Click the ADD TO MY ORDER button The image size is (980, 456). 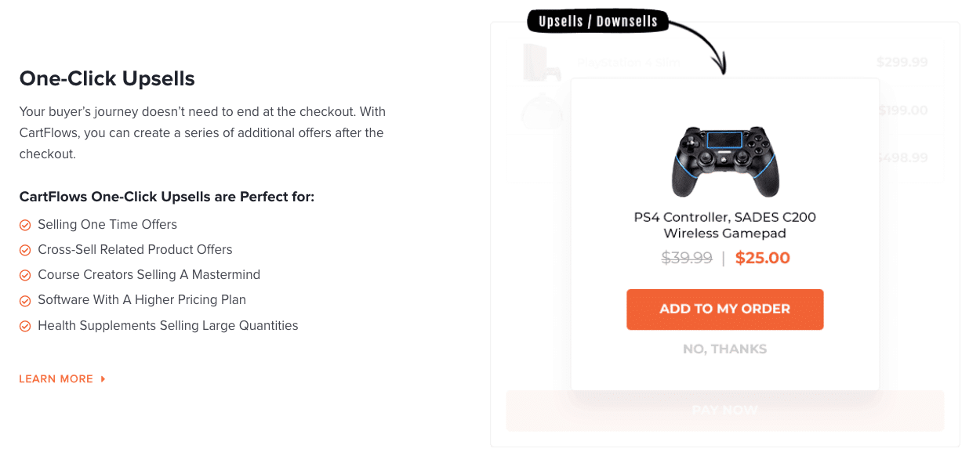(725, 309)
